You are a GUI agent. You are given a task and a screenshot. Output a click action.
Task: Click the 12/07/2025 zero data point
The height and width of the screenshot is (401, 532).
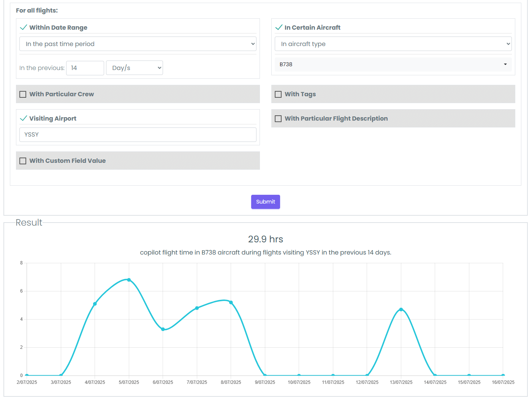(367, 376)
